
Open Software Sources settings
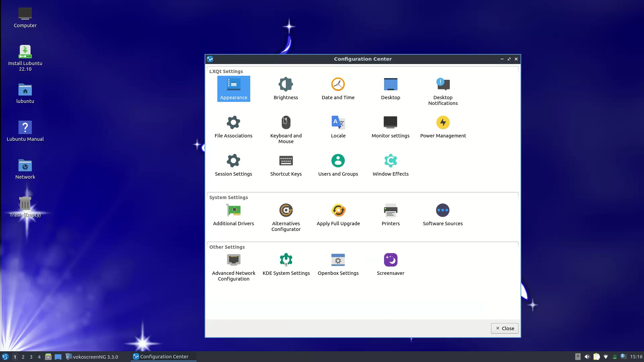pos(443,215)
